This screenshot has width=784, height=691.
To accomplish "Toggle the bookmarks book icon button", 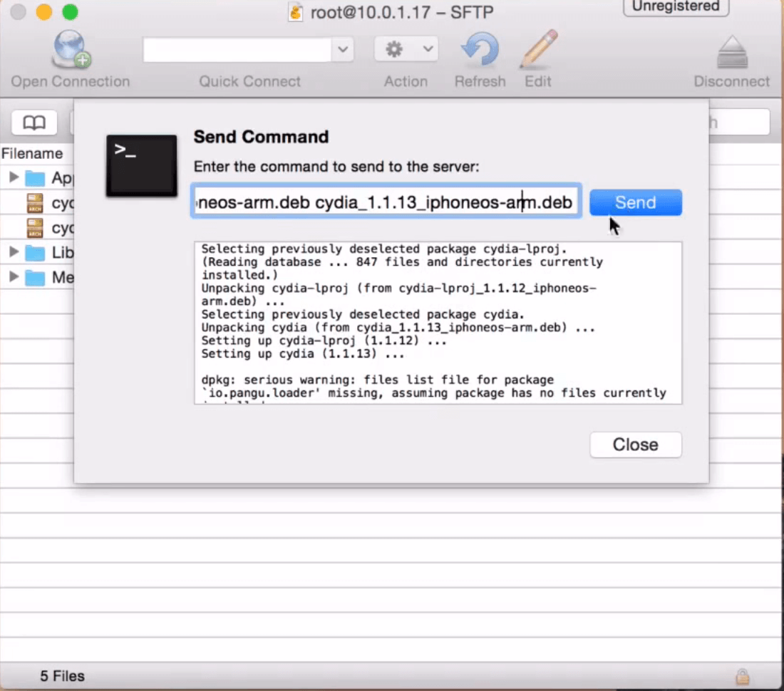I will pos(34,123).
